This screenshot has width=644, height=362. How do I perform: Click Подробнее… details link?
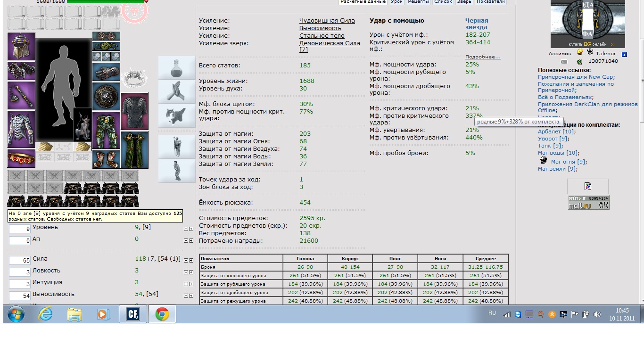click(483, 57)
